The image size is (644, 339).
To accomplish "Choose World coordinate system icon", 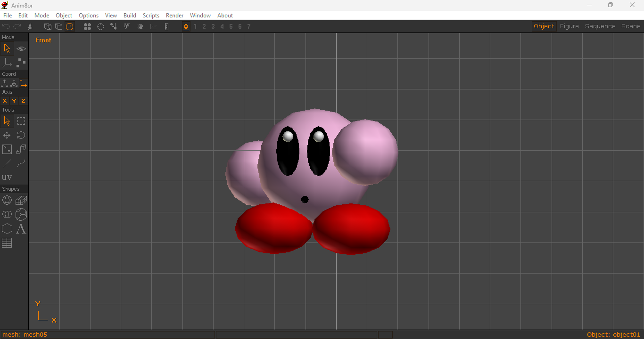I will click(x=5, y=83).
